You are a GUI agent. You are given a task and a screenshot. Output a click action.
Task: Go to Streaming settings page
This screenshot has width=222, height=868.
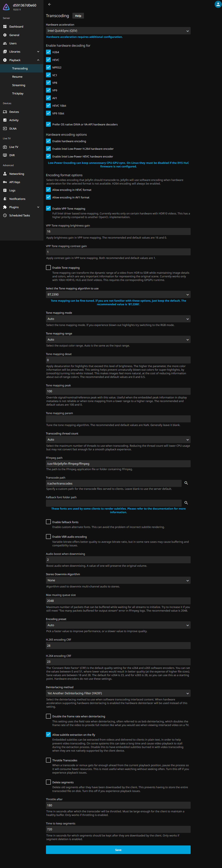click(19, 85)
